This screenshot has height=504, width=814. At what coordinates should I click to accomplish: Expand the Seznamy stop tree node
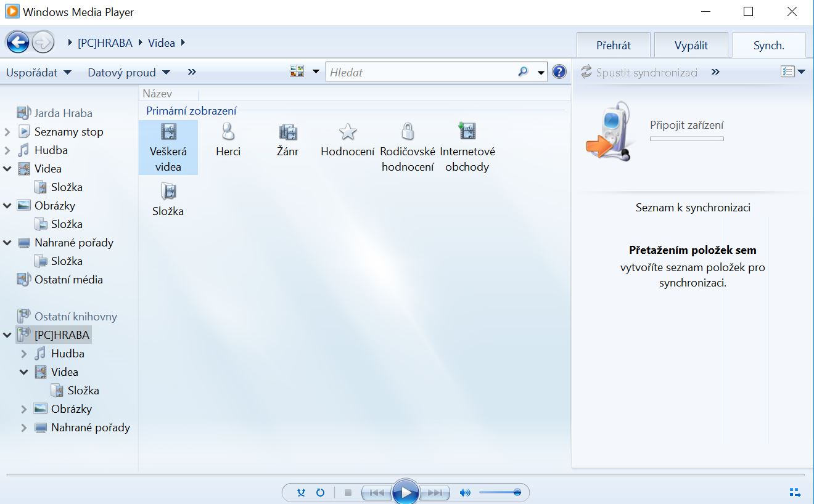click(7, 132)
